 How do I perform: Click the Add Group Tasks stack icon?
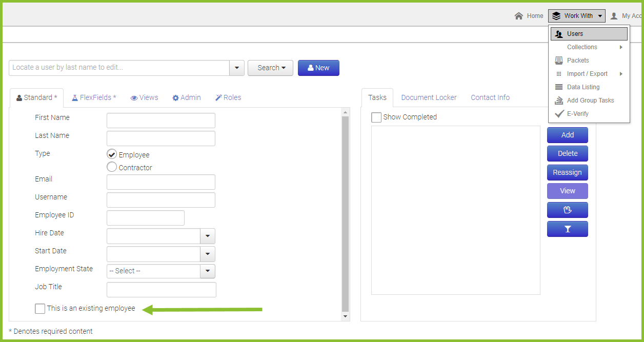tap(559, 100)
